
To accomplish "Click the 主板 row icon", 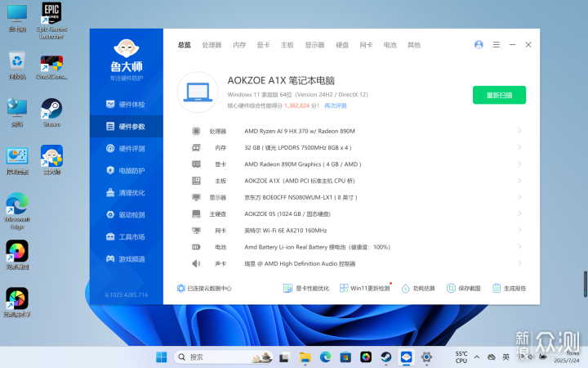I will pos(196,181).
